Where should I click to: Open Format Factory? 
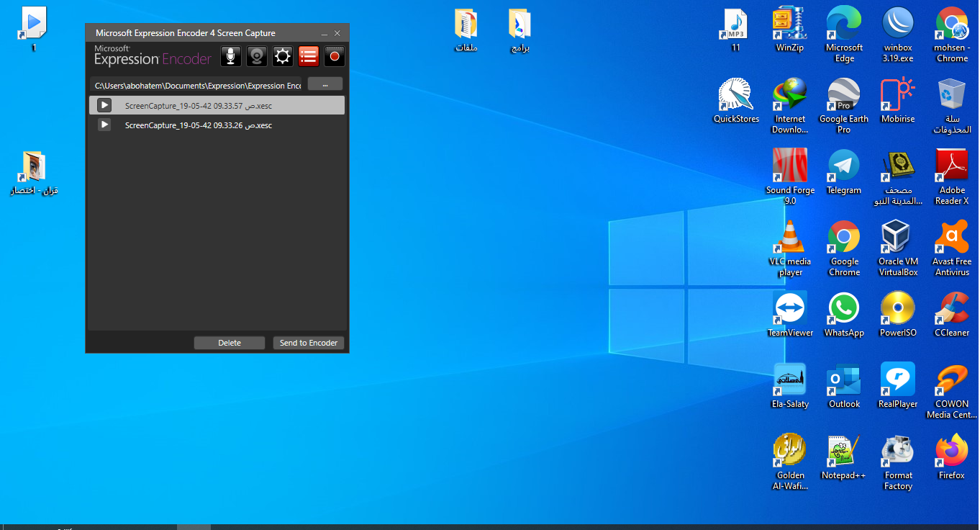pos(898,462)
